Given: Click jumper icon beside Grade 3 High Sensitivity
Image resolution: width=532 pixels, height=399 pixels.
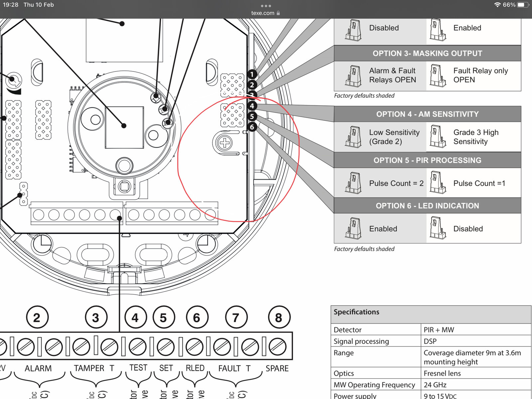Looking at the screenshot, I should click(438, 136).
